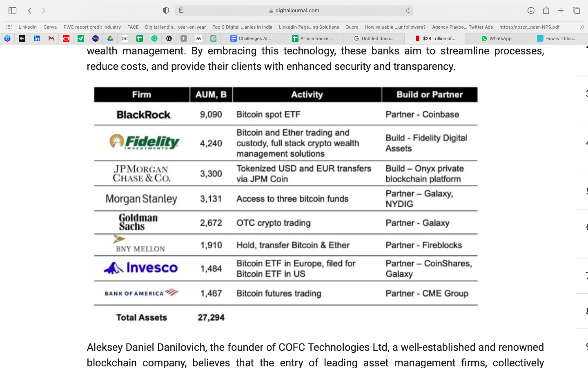The height and width of the screenshot is (368, 588).
Task: Show the downloads list
Action: click(531, 11)
